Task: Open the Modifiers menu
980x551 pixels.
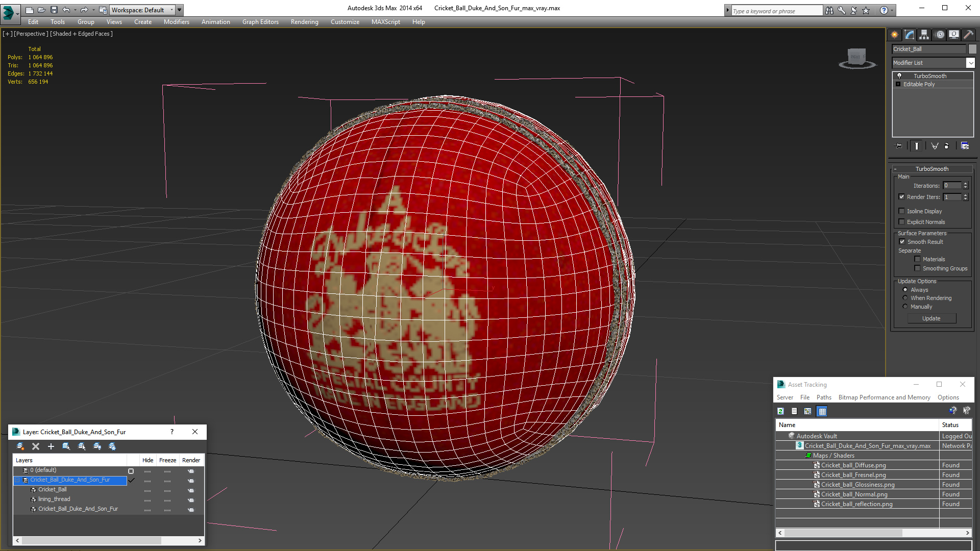Action: (176, 22)
